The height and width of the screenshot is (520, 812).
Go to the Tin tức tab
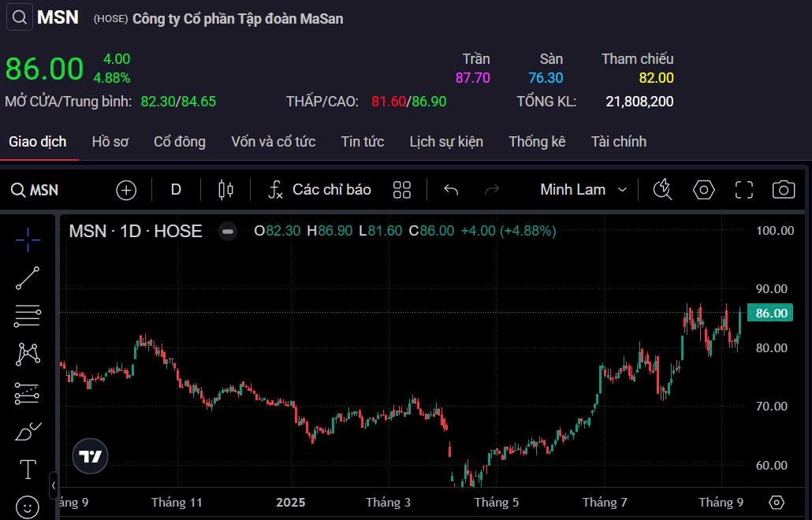[x=363, y=142]
